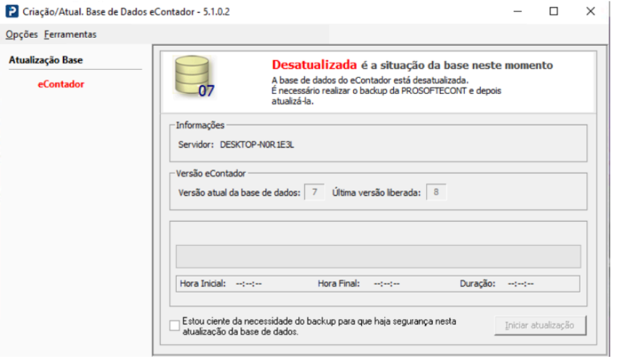Click the Iniciar atualização button
The height and width of the screenshot is (364, 620).
pos(540,325)
